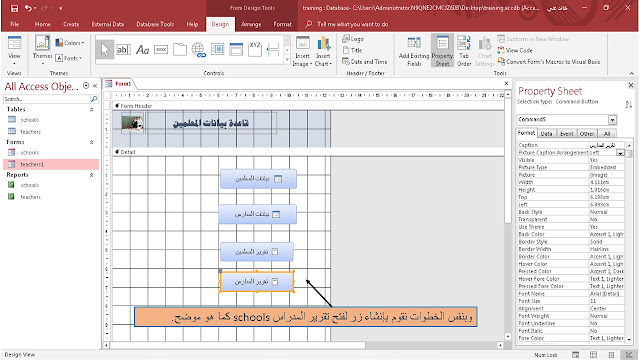Select the Text Box control tool
The width and height of the screenshot is (640, 360).
[x=123, y=50]
